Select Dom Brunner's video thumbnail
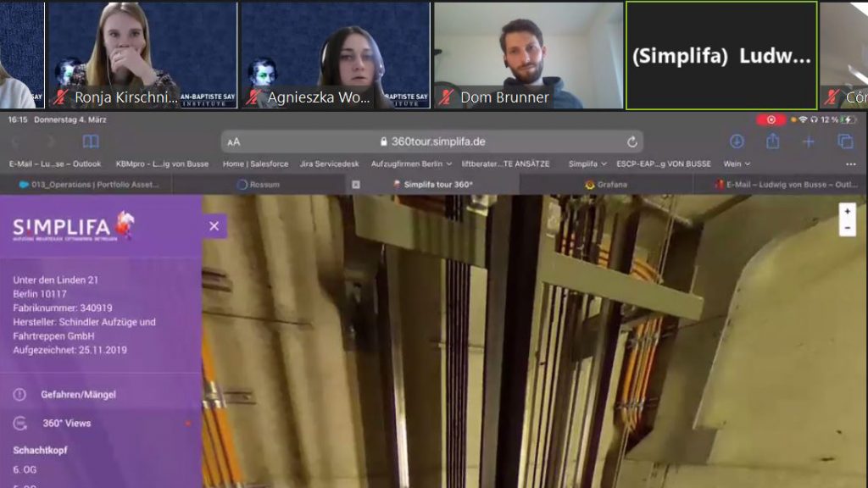This screenshot has height=488, width=868. coord(528,55)
